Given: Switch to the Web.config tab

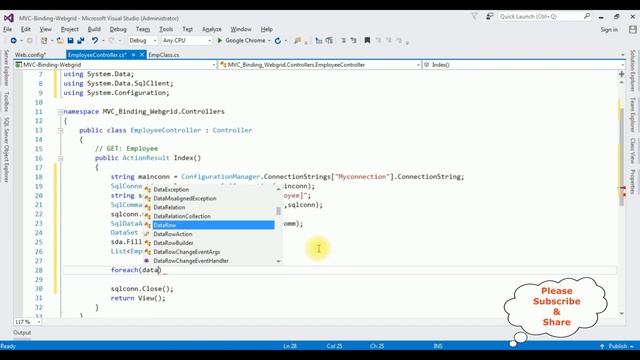Looking at the screenshot, I should tap(31, 55).
